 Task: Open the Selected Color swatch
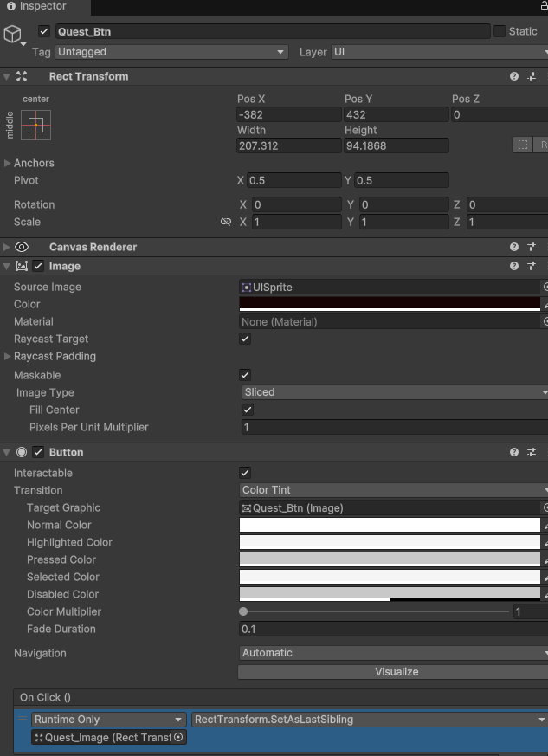(x=390, y=577)
